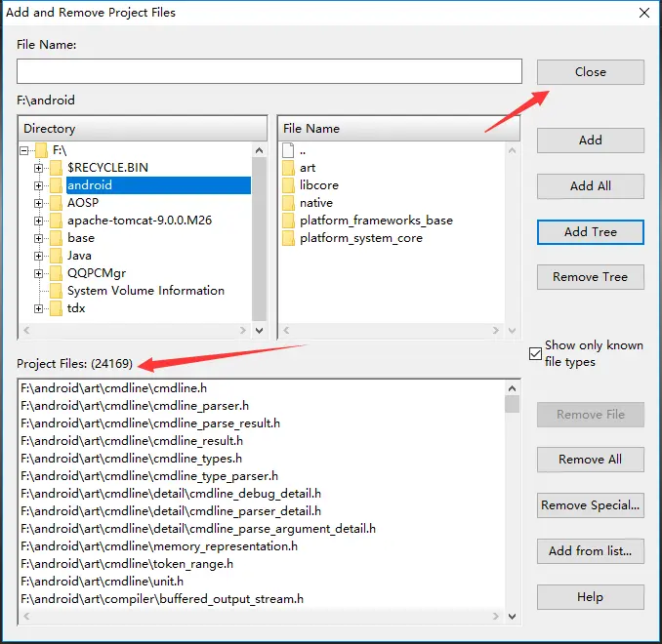Click the Remove Tree button
The height and width of the screenshot is (644, 662).
590,277
